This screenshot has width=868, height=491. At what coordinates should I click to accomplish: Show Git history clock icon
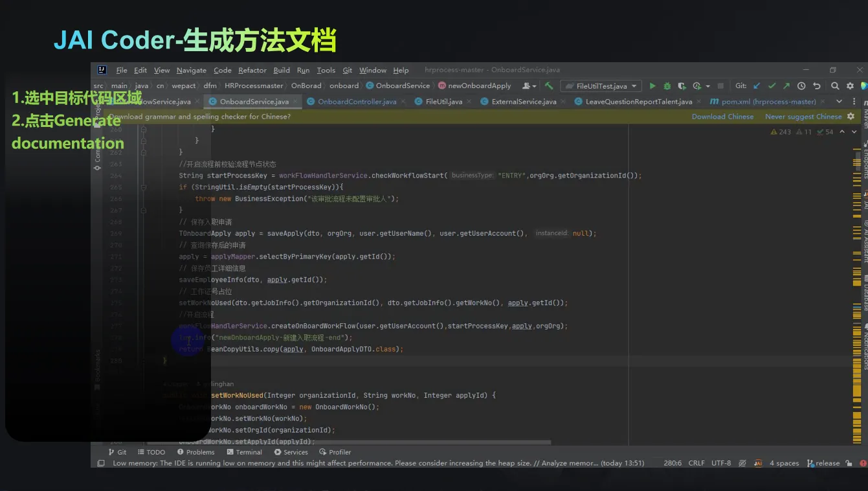tap(801, 86)
